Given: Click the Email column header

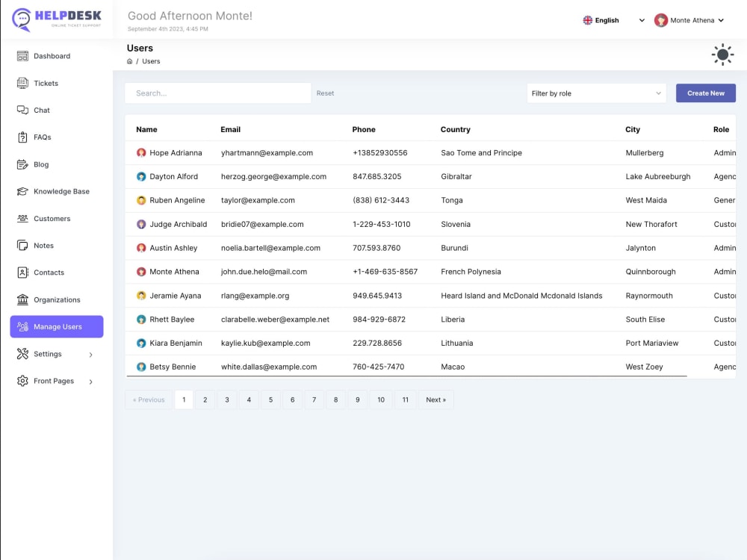Looking at the screenshot, I should click(230, 129).
